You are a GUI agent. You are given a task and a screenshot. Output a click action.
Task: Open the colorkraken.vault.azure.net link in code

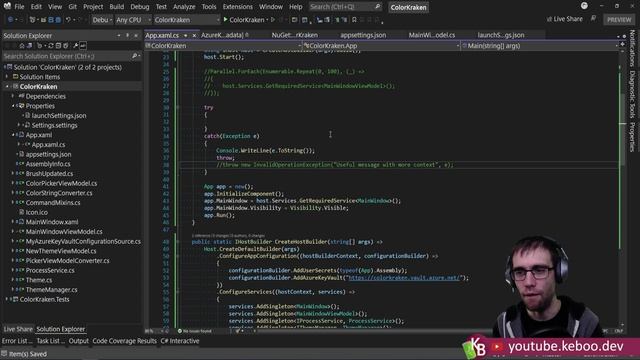(x=403, y=278)
